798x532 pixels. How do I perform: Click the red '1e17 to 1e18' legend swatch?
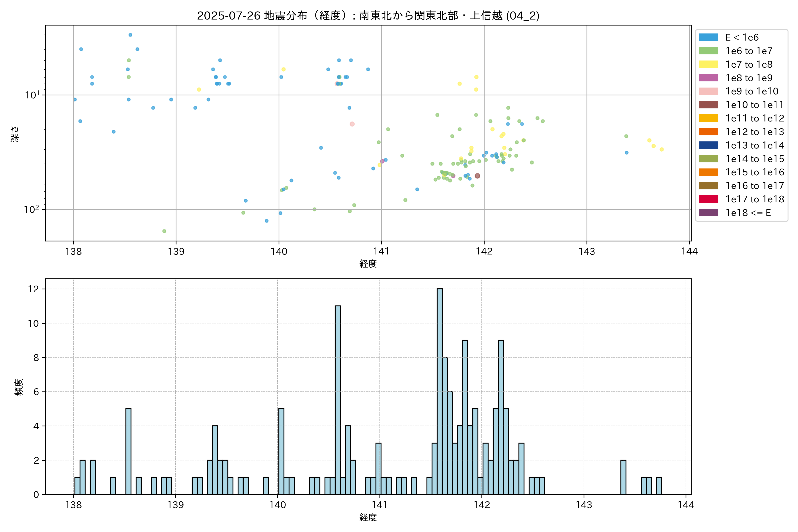tap(708, 199)
